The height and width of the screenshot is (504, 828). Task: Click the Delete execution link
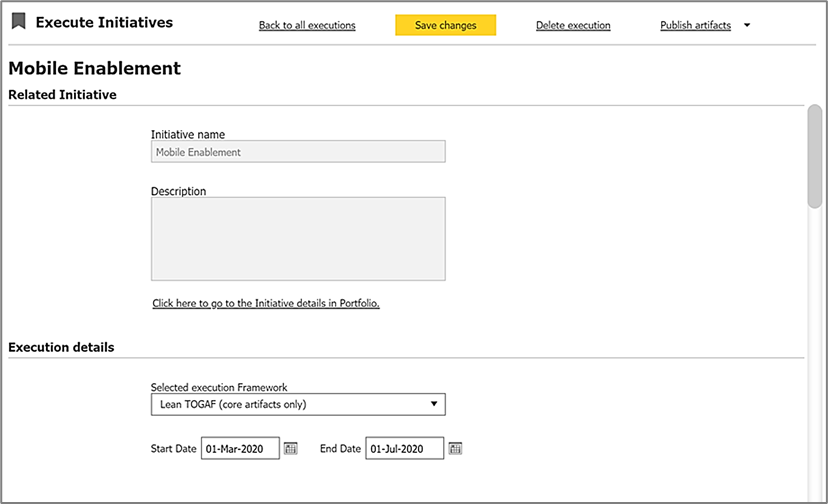point(573,26)
